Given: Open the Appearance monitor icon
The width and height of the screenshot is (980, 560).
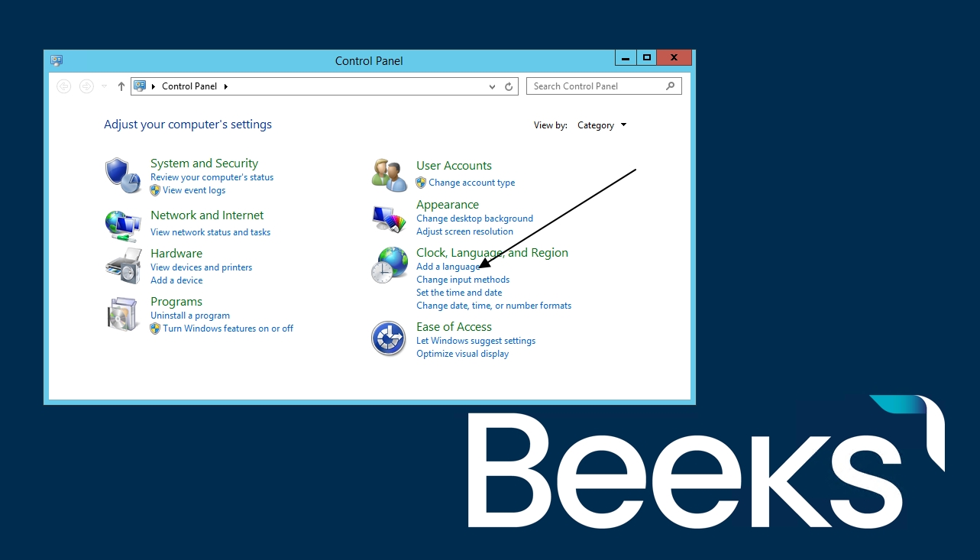Looking at the screenshot, I should click(390, 218).
